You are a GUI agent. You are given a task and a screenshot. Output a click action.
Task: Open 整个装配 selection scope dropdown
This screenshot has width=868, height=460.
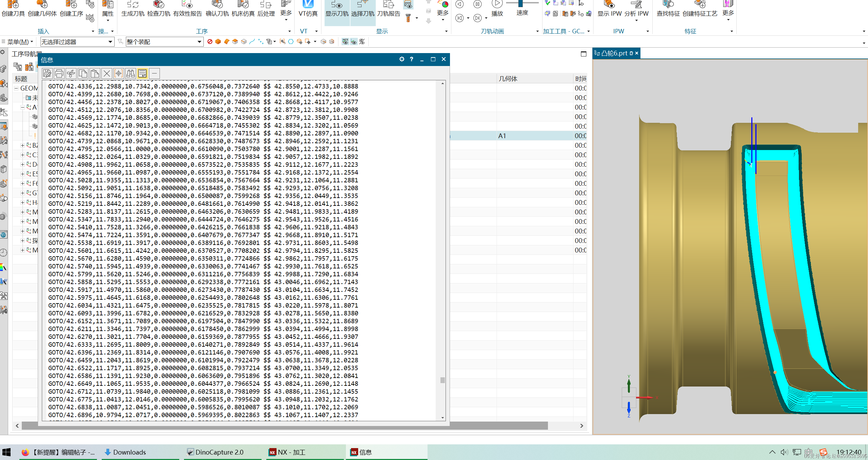pos(165,42)
